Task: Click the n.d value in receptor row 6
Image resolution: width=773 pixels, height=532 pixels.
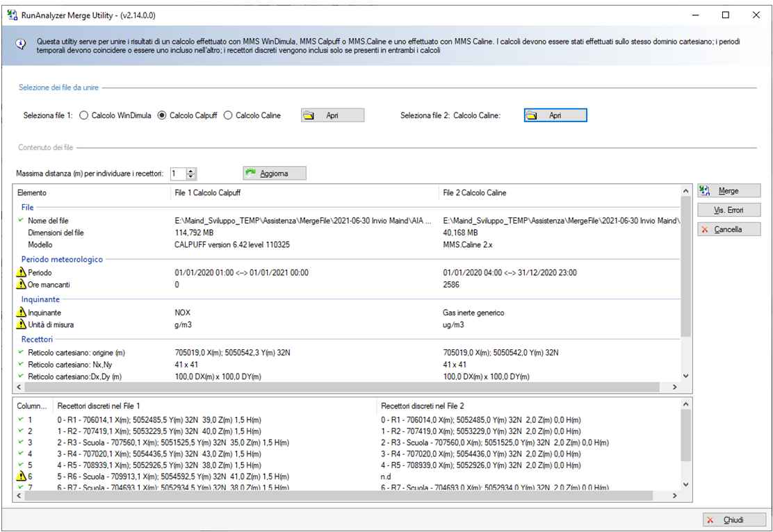Action: click(386, 476)
